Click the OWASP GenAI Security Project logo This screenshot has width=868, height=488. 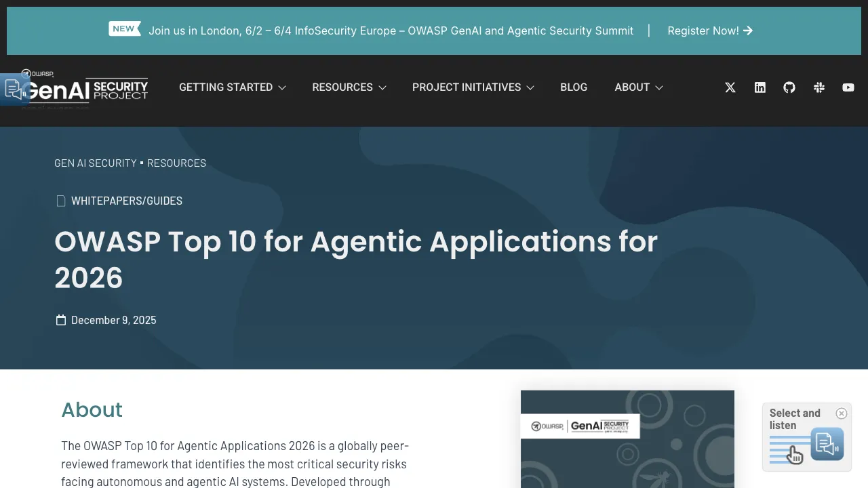tap(85, 88)
